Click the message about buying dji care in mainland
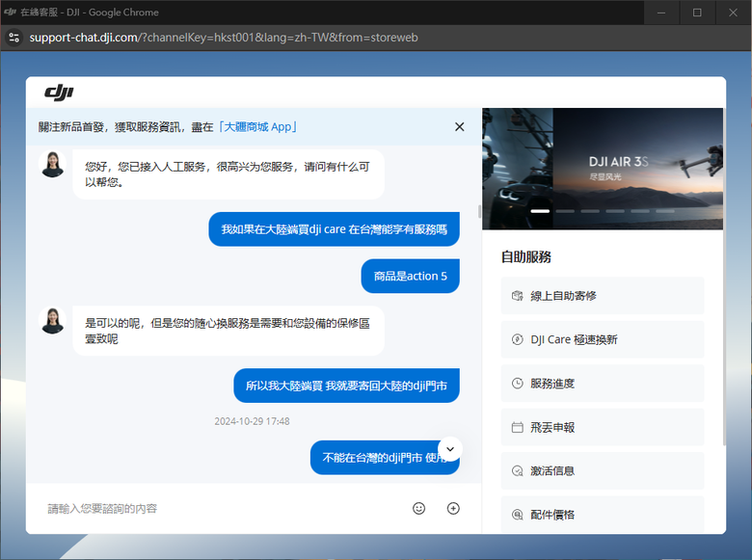Viewport: 752px width, 560px height. [x=334, y=229]
